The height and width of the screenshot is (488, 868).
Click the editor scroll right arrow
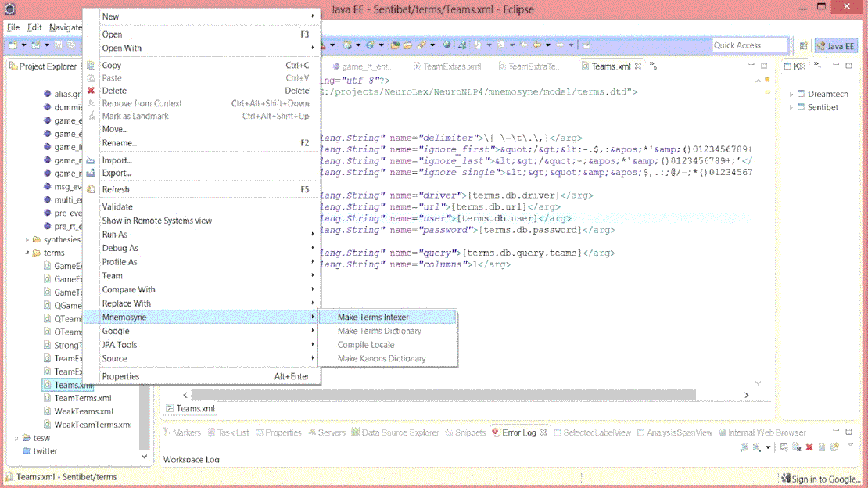746,395
